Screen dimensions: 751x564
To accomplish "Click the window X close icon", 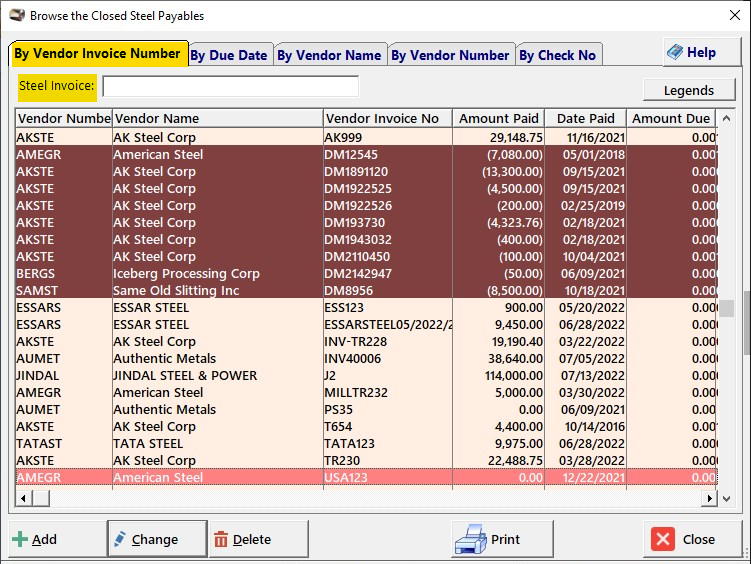I will coord(735,15).
